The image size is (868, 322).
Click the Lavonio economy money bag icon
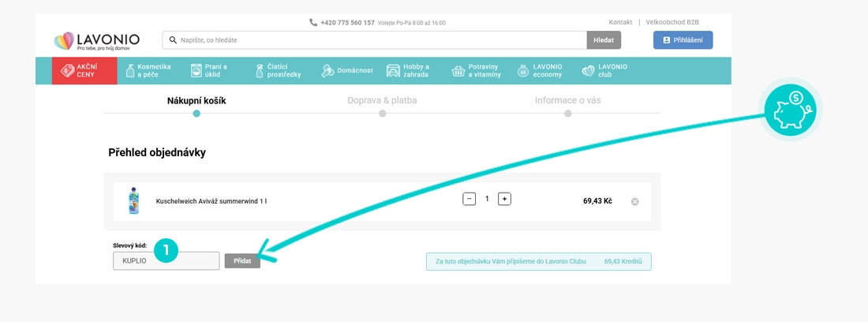[523, 70]
